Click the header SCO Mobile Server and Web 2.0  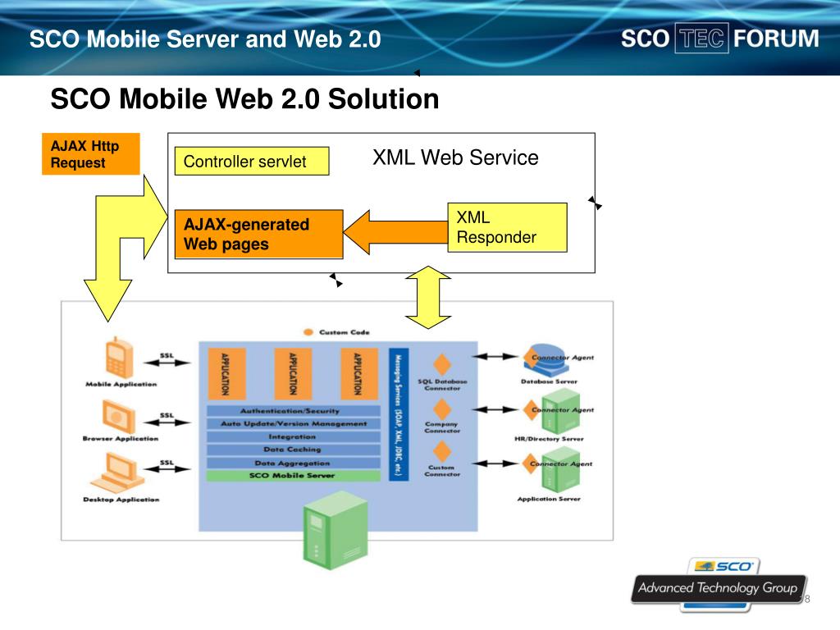(x=205, y=39)
